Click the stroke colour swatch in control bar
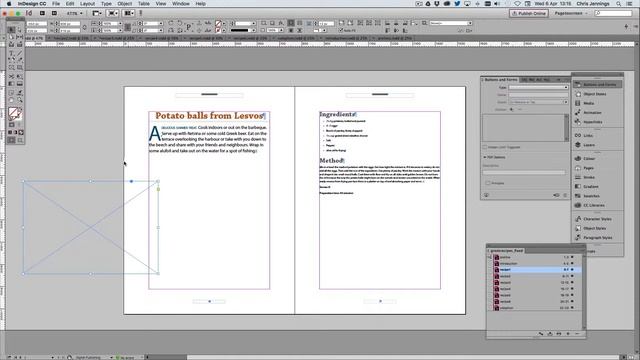This screenshot has height=360, width=640. (218, 30)
